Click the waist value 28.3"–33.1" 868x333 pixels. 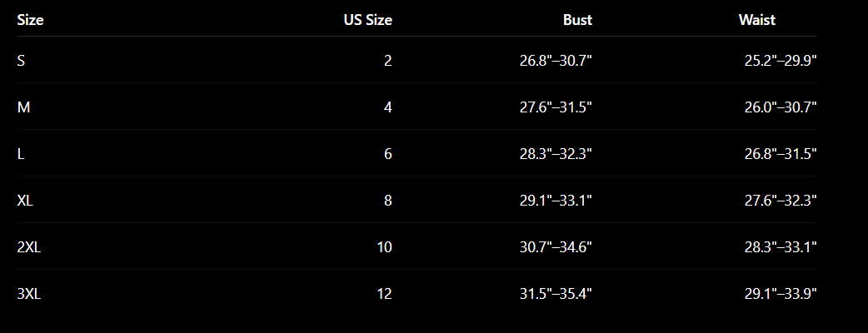(781, 246)
